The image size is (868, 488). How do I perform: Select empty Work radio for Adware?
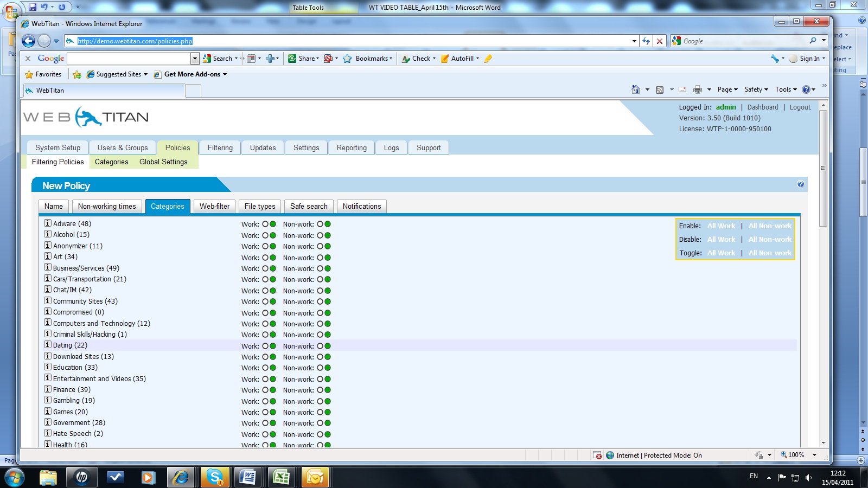coord(265,224)
